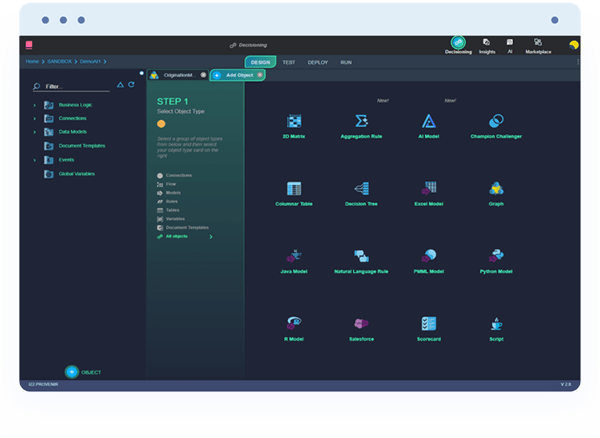Select the Decision Tree icon
This screenshot has height=438, width=600.
362,189
